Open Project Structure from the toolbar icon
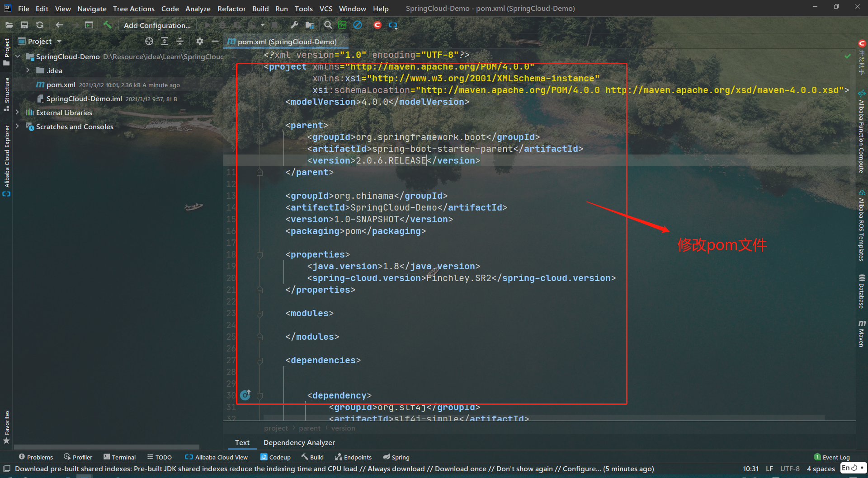The height and width of the screenshot is (478, 868). pyautogui.click(x=310, y=25)
